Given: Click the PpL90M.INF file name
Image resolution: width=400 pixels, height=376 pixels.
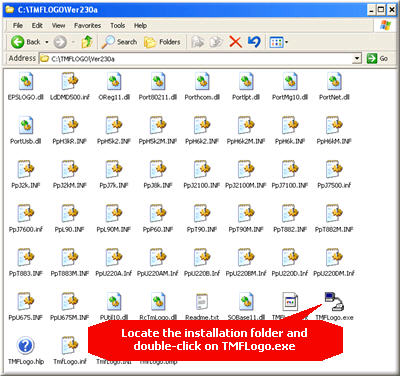Looking at the screenshot, I should click(x=114, y=229).
